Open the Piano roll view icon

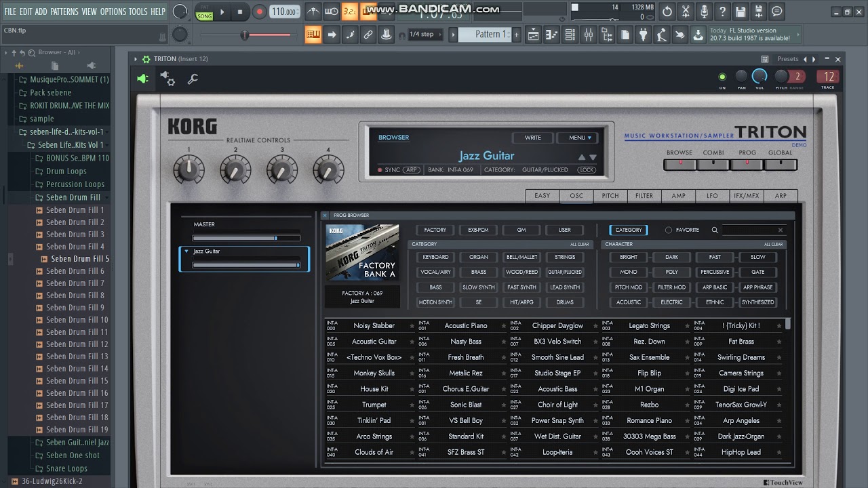(551, 35)
